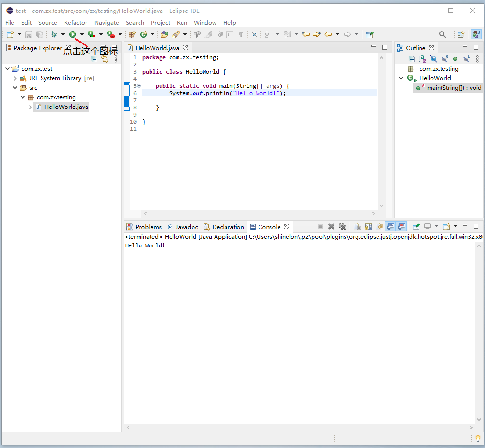Toggle Word Wrap in Console

(x=379, y=227)
